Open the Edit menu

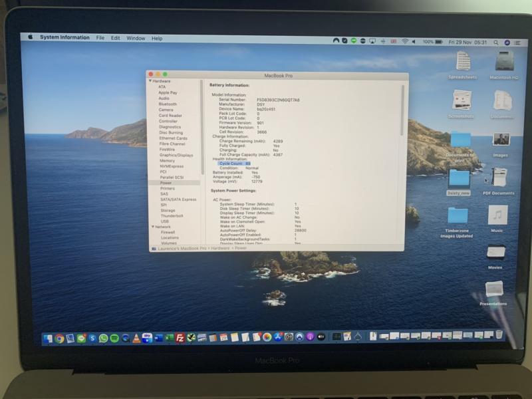(115, 38)
